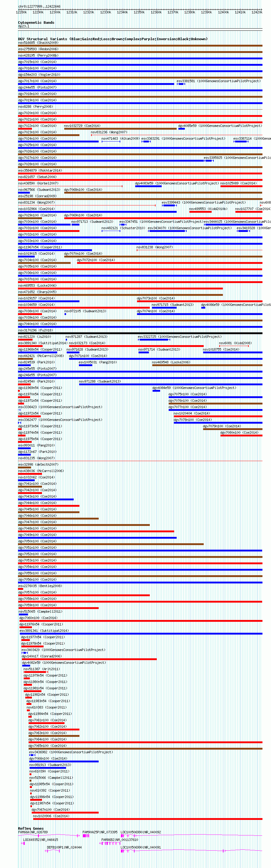Click nsv511387 (Arlt2011) label

(x=42, y=669)
